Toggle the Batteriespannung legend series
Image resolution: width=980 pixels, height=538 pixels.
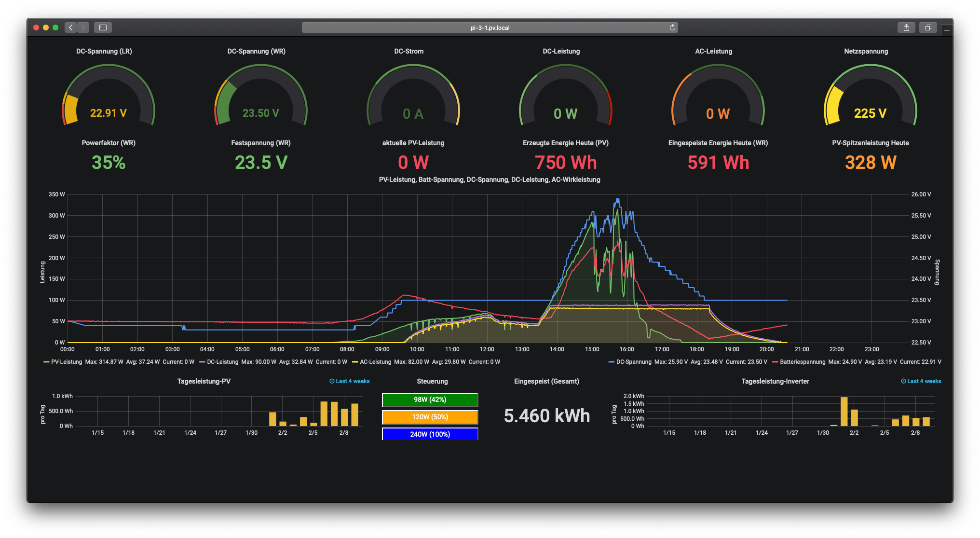coord(803,362)
